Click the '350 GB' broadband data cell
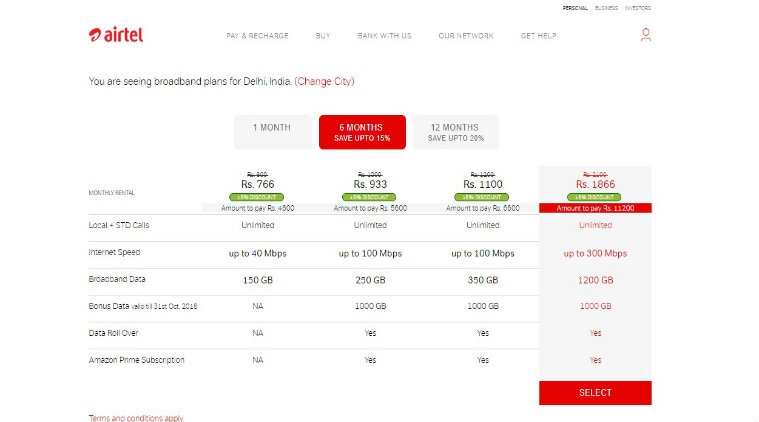This screenshot has width=759, height=422. tap(483, 280)
